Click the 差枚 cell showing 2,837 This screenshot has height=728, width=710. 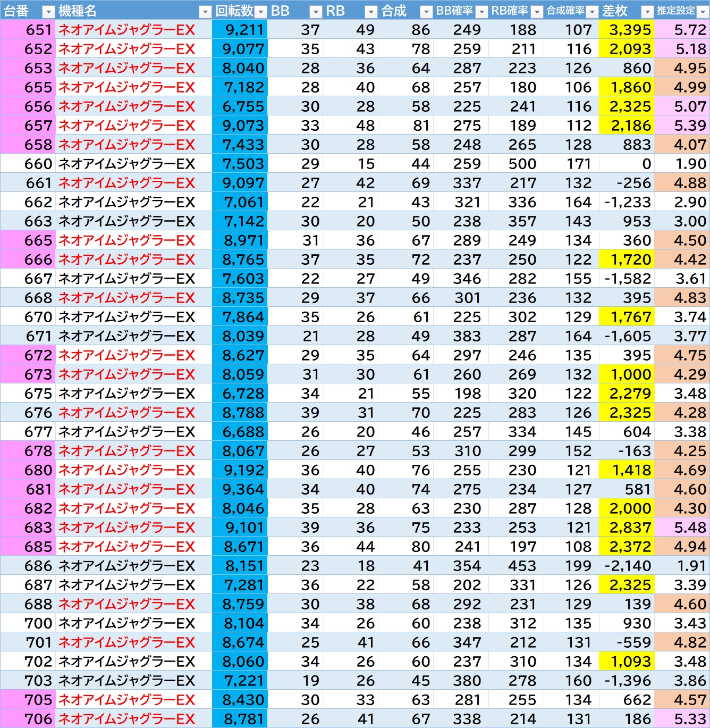click(x=627, y=528)
